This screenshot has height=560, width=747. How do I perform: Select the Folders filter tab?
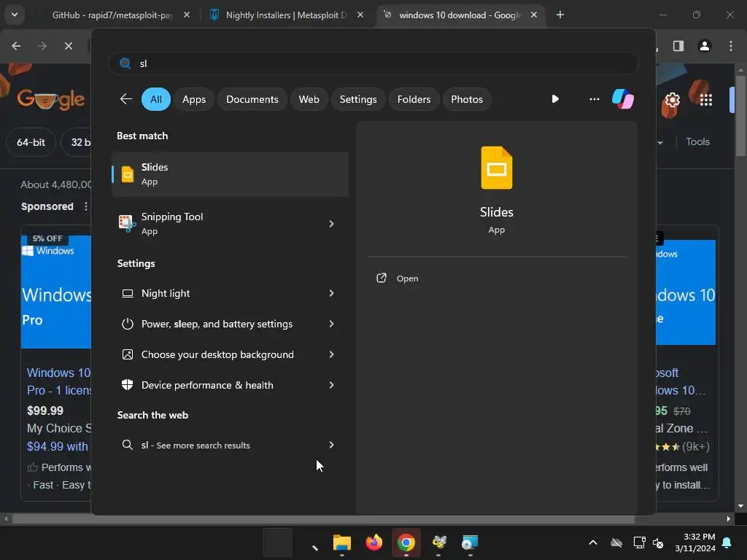[x=414, y=99]
